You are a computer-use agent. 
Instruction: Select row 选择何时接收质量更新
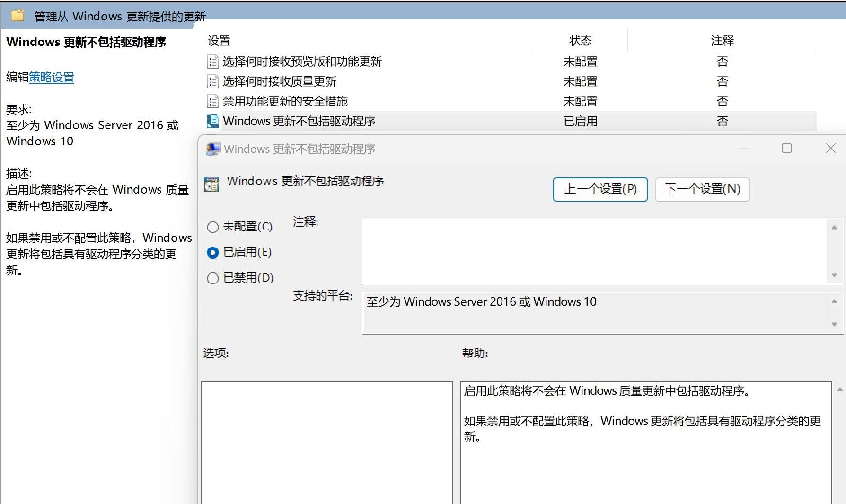click(511, 81)
